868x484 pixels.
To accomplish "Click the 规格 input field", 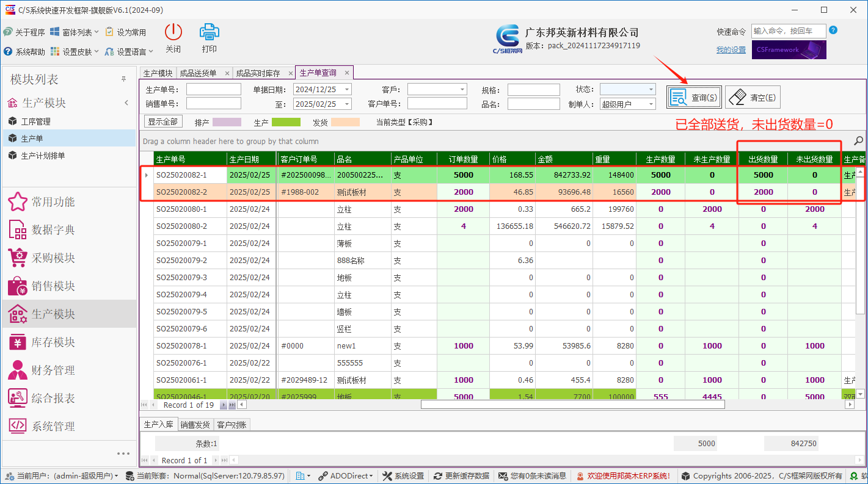I will [x=534, y=89].
